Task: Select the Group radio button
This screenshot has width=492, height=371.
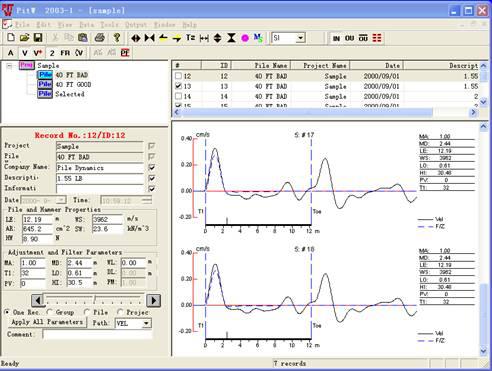Action: coord(49,312)
